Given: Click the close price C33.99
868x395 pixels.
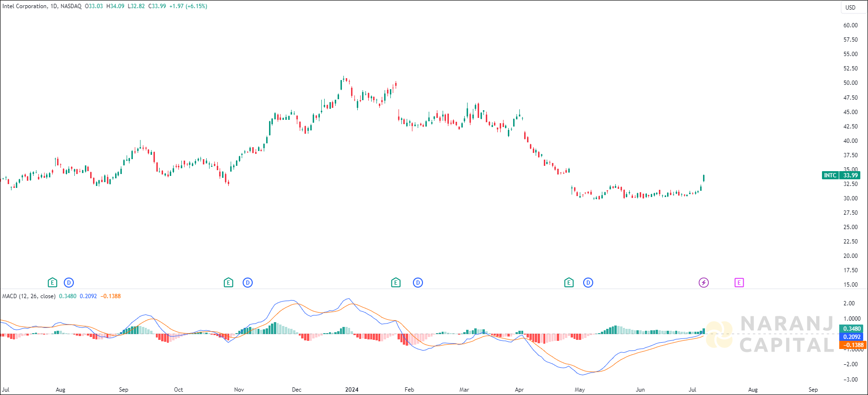Looking at the screenshot, I should [x=157, y=6].
